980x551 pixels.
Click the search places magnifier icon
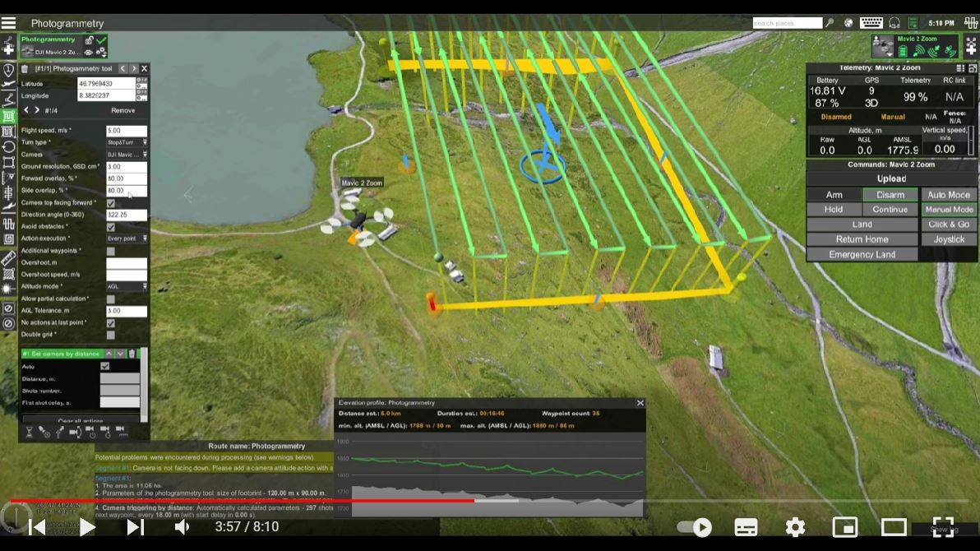click(x=830, y=23)
